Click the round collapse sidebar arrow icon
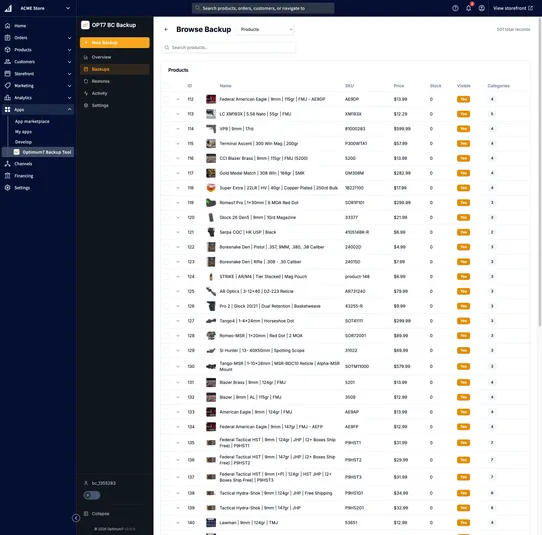Viewport: 542px width, 535px height. point(76,518)
